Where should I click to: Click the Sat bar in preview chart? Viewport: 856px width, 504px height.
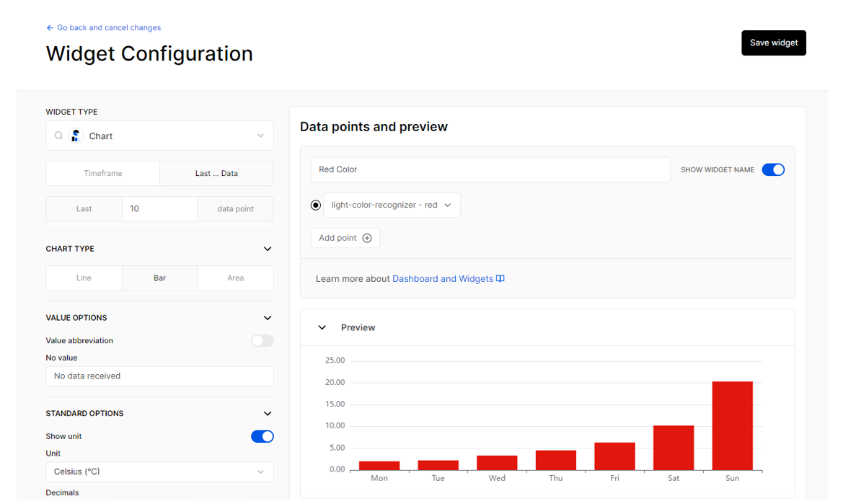[x=673, y=448]
